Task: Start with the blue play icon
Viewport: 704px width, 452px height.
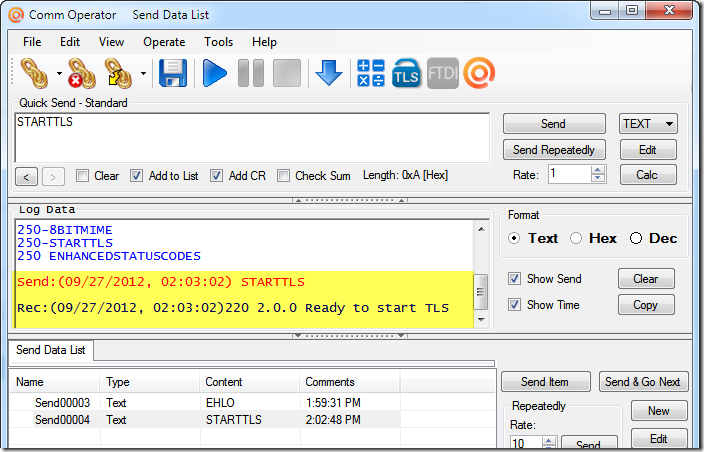Action: (214, 73)
